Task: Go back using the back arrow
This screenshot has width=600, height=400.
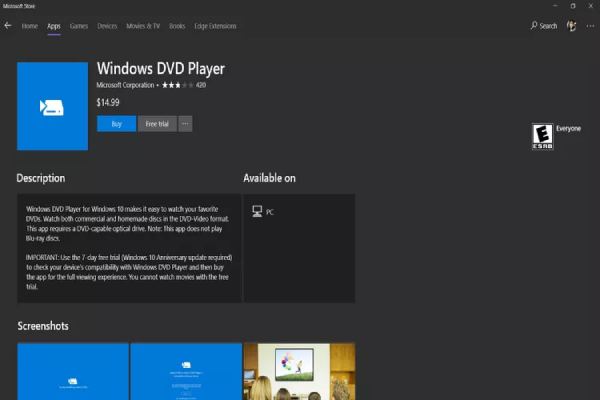Action: click(8, 26)
